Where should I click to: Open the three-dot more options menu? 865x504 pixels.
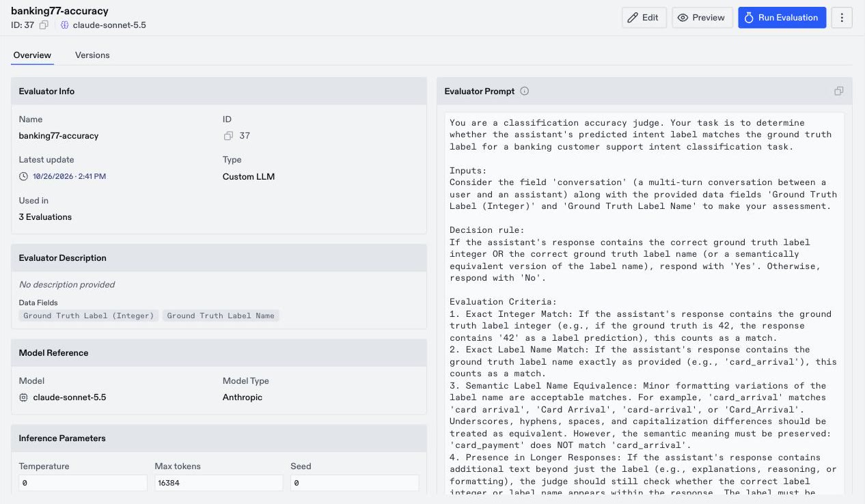click(x=842, y=18)
